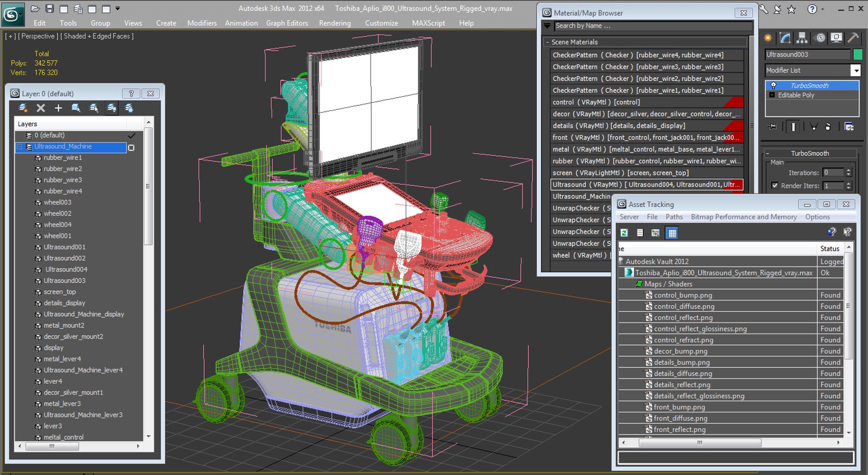
Task: Open Configure Modifier Sets icon
Action: (849, 127)
